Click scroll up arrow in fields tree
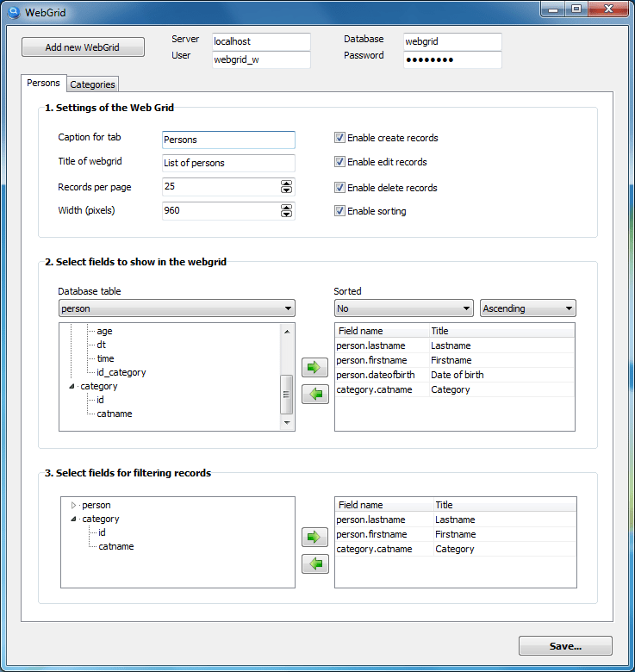The width and height of the screenshot is (635, 672). [x=287, y=332]
